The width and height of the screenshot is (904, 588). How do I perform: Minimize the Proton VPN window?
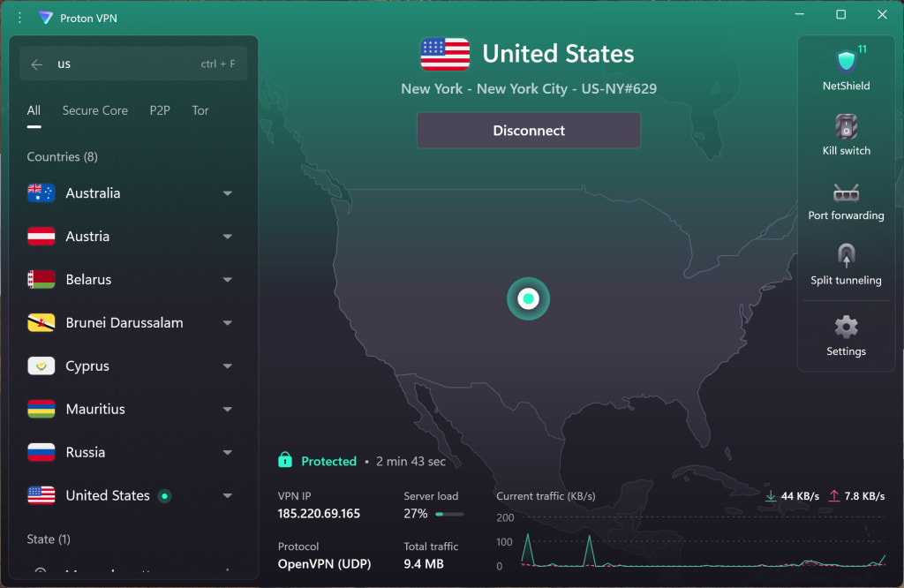800,14
